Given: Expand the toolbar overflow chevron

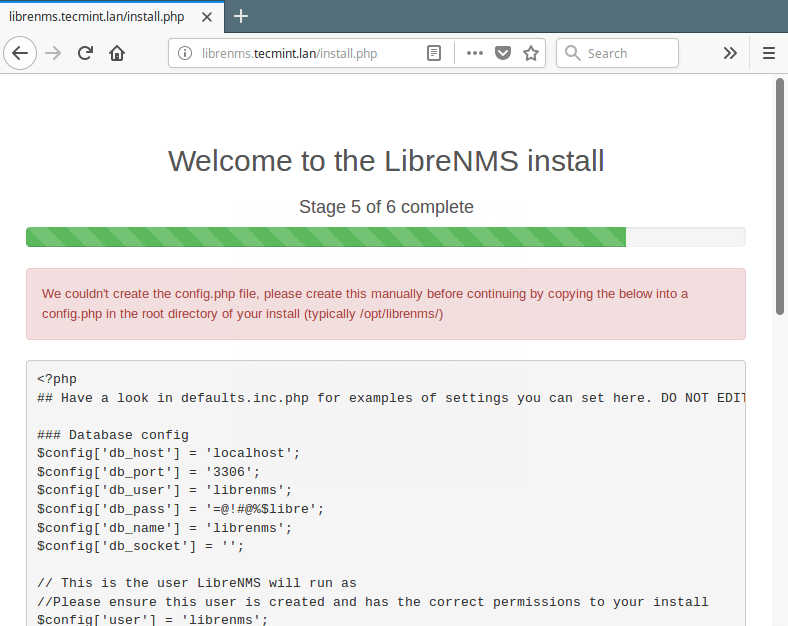Looking at the screenshot, I should point(730,53).
